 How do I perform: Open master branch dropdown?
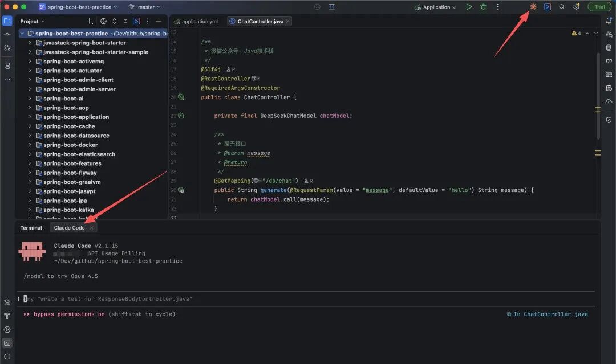point(145,7)
